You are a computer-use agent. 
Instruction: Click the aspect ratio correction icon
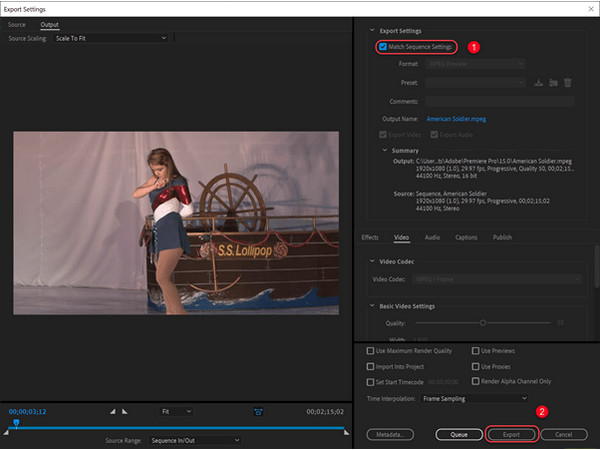(x=258, y=412)
